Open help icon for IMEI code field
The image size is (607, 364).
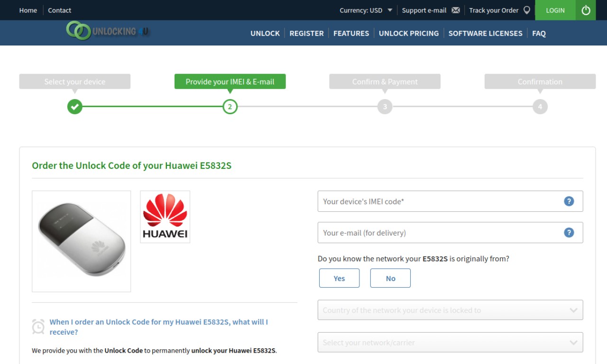[569, 201]
